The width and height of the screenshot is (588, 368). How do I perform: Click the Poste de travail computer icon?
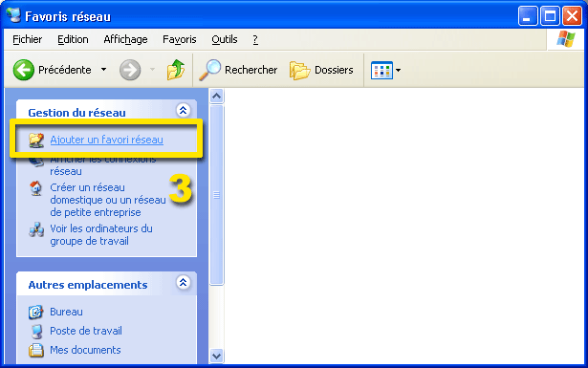coord(36,332)
